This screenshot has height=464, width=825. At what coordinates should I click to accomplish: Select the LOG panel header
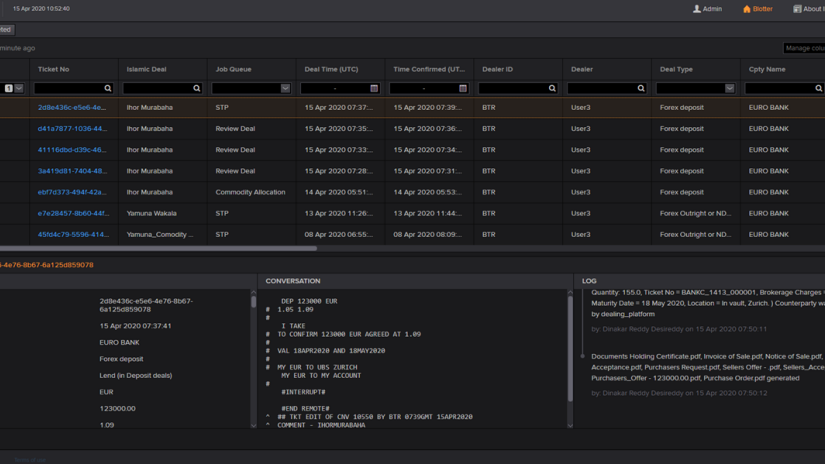[589, 281]
